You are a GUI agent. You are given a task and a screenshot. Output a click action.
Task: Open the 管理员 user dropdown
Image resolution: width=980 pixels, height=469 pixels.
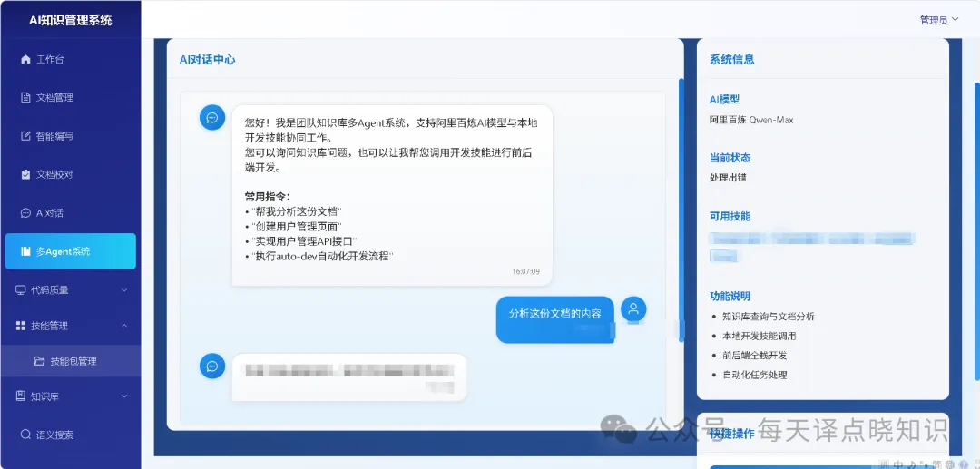click(x=939, y=20)
